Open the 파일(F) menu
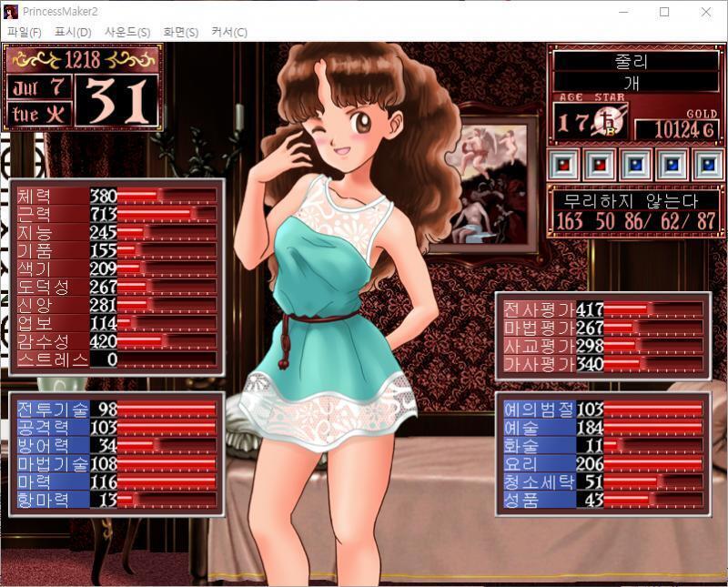 (25, 32)
